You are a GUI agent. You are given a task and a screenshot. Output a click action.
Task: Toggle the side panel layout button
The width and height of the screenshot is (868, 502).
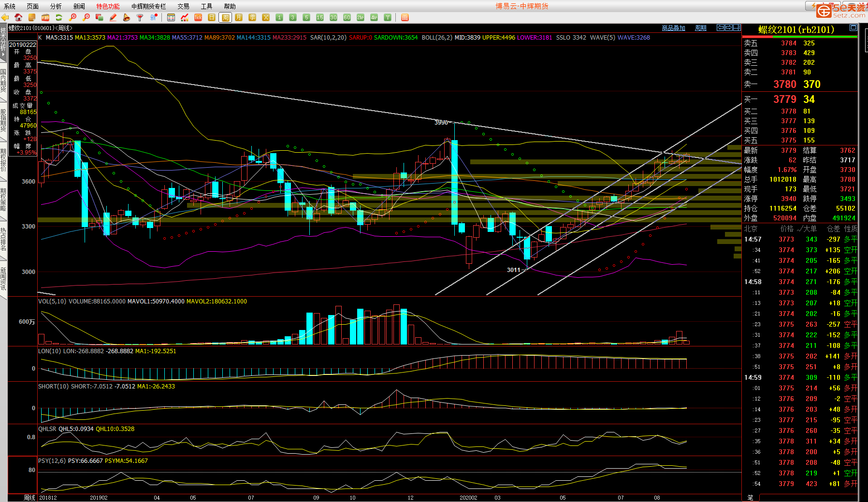point(737,28)
